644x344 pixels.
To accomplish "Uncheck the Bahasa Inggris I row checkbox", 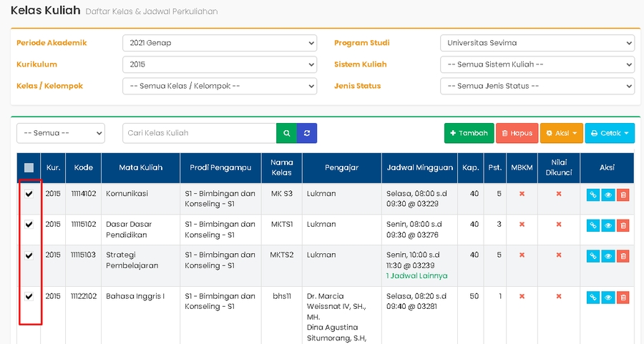I will point(29,296).
